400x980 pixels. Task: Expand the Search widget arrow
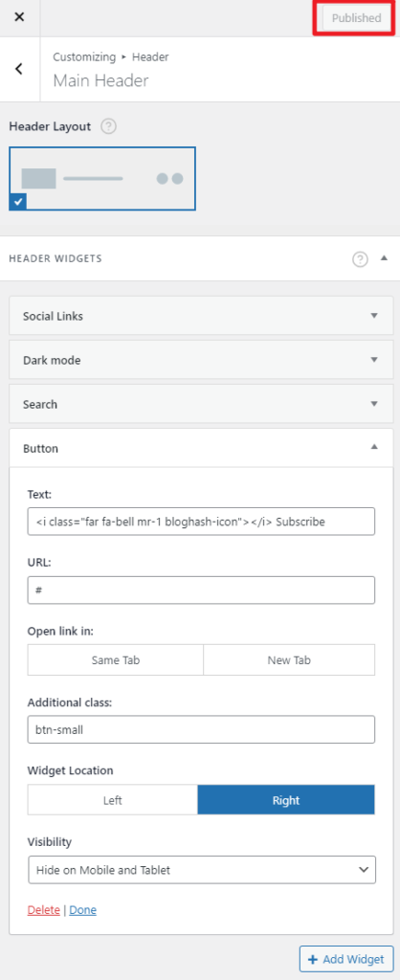[374, 404]
